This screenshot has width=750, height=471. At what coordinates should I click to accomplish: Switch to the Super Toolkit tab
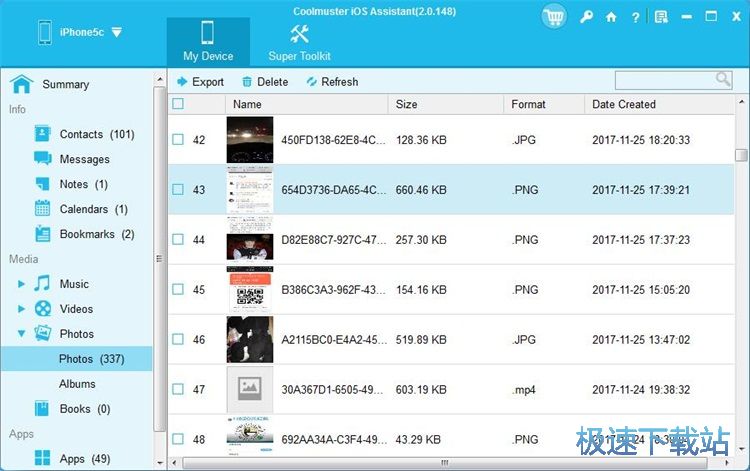coord(299,42)
